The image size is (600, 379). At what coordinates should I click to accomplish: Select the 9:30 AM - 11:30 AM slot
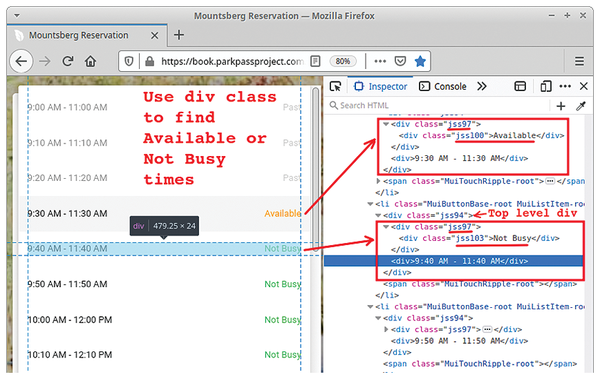[165, 214]
